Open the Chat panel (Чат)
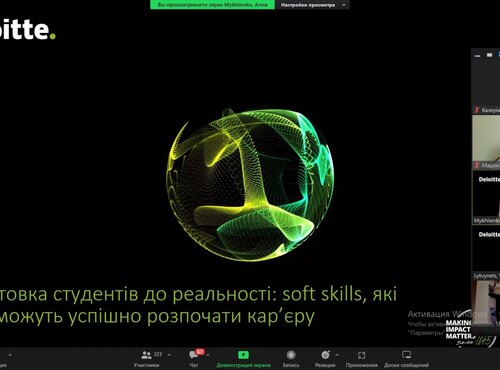The height and width of the screenshot is (370, 500). (x=194, y=359)
